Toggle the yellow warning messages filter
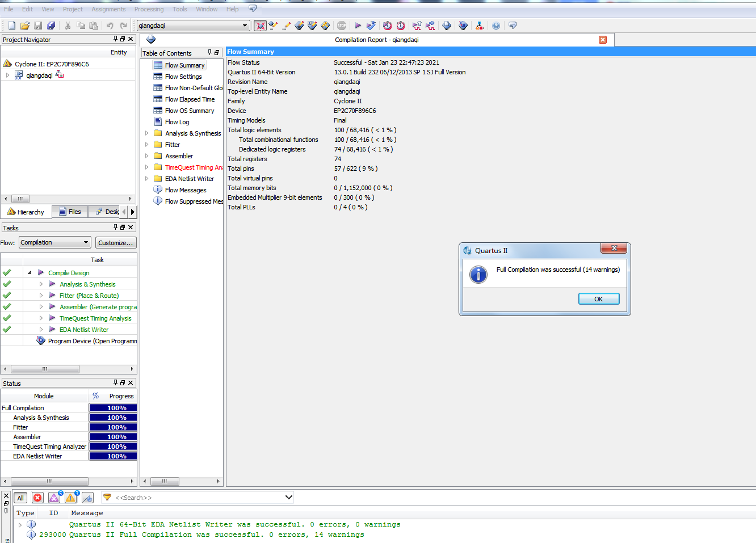This screenshot has width=756, height=543. click(x=71, y=498)
